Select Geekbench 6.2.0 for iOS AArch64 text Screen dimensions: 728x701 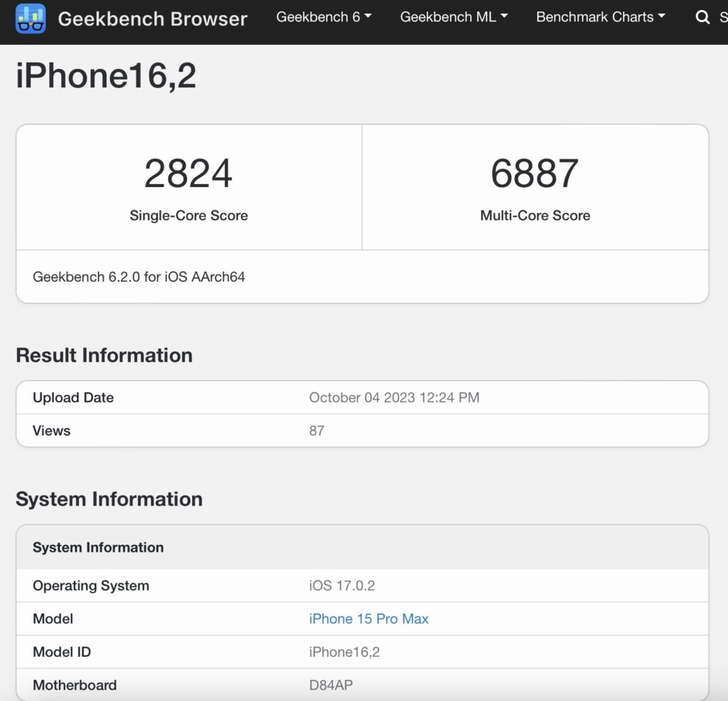point(139,277)
